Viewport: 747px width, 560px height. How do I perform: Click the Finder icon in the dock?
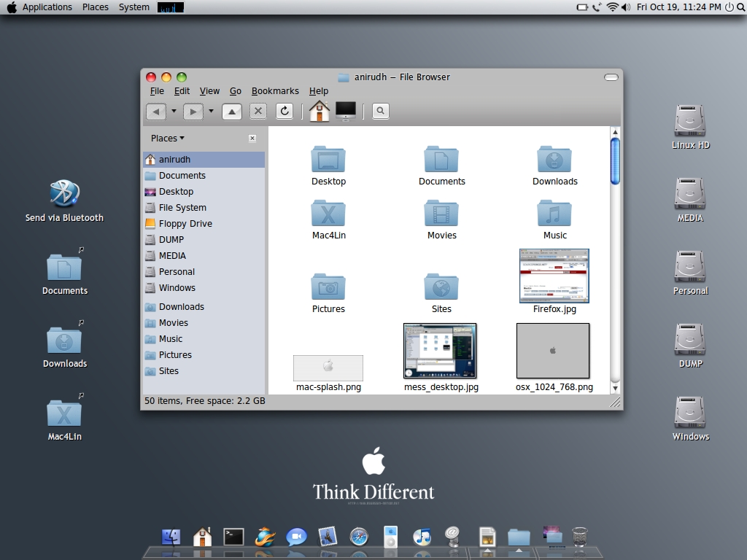(x=171, y=537)
